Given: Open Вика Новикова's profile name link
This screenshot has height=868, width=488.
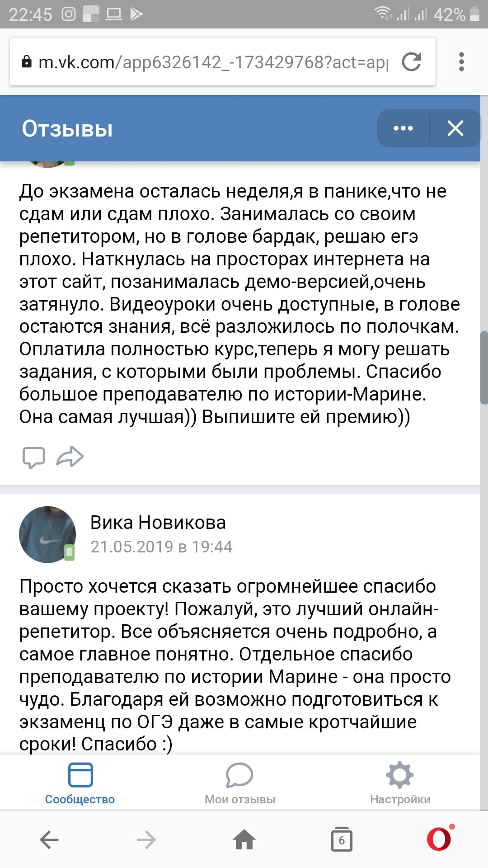Looking at the screenshot, I should (x=158, y=523).
